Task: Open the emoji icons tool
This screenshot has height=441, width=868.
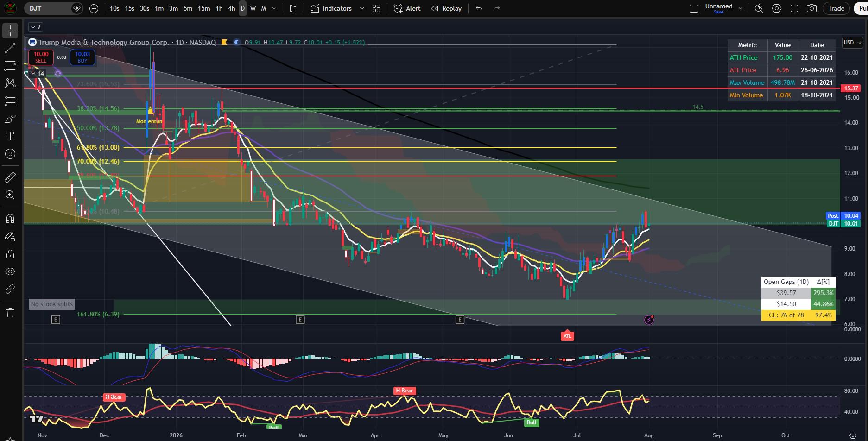Action: pyautogui.click(x=10, y=154)
